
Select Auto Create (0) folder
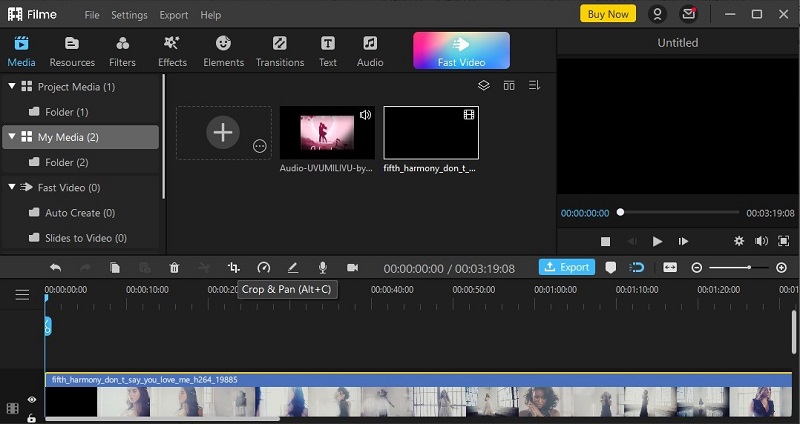coord(80,213)
